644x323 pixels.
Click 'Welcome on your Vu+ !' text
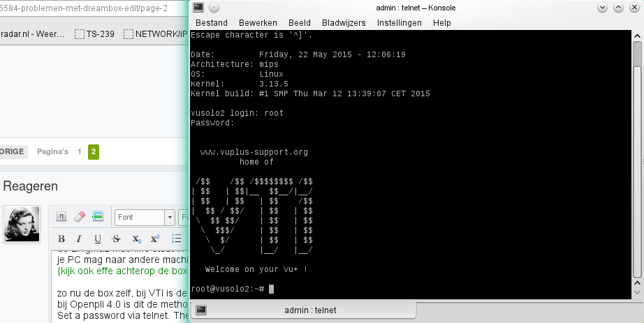point(256,270)
